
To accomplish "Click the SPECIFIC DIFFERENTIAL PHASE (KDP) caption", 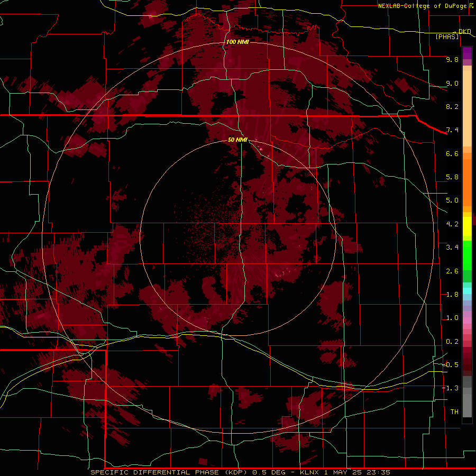I will click(x=169, y=472).
